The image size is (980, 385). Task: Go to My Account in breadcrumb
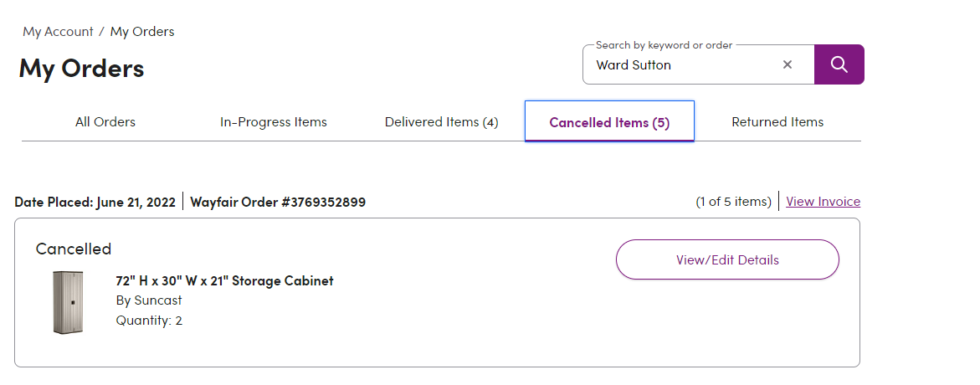click(x=58, y=31)
